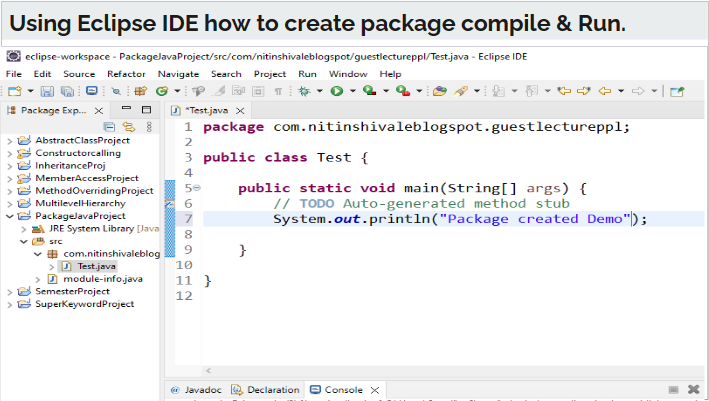Click the New wizard toolbar icon
709x401 pixels.
pyautogui.click(x=14, y=91)
